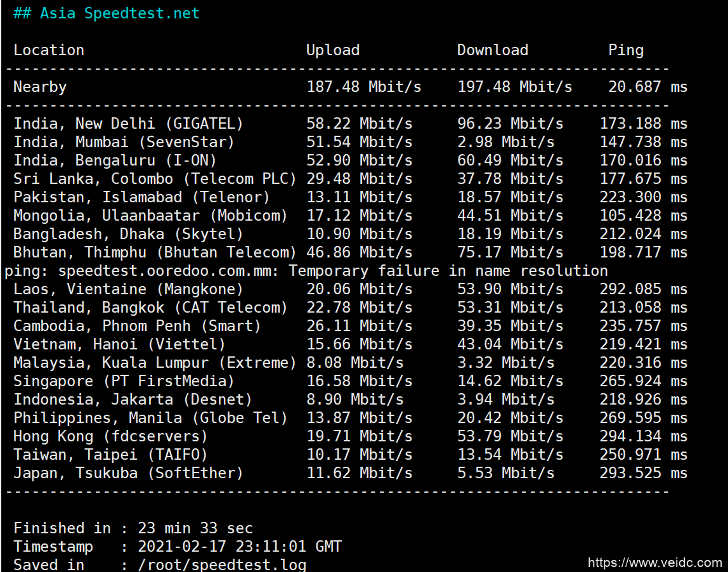Screen dimensions: 728x572
Task: Click Taipei upload 10.17 Mbit/s
Action: coord(360,455)
